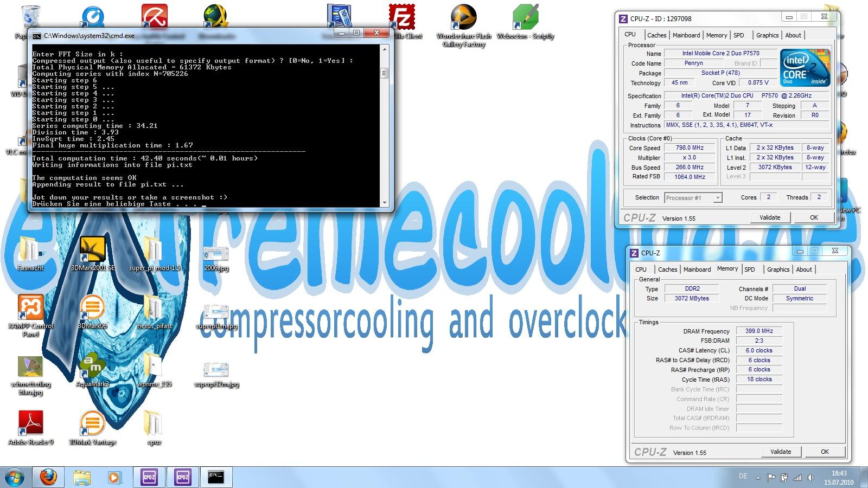Click DRAM Frequency 399.0 MHz value
This screenshot has width=868, height=488.
click(759, 331)
